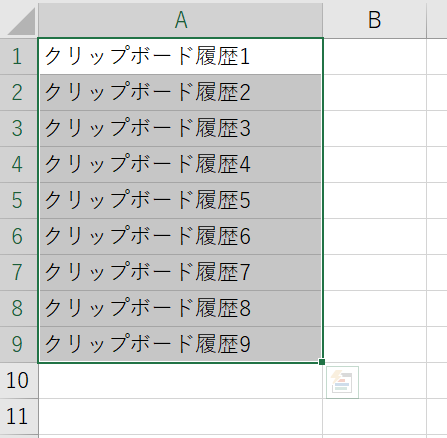Click cell containing クリップボード履歴1
This screenshot has height=438, width=447.
pos(181,56)
